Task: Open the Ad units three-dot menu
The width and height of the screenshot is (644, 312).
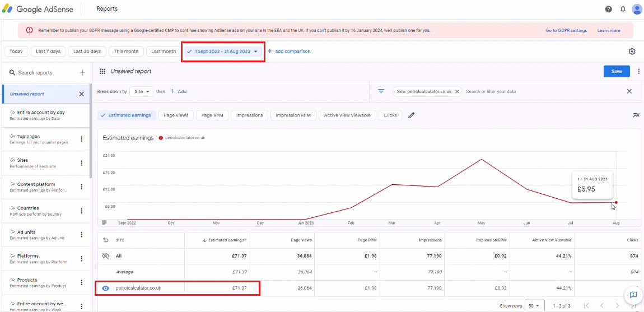Action: 81,235
